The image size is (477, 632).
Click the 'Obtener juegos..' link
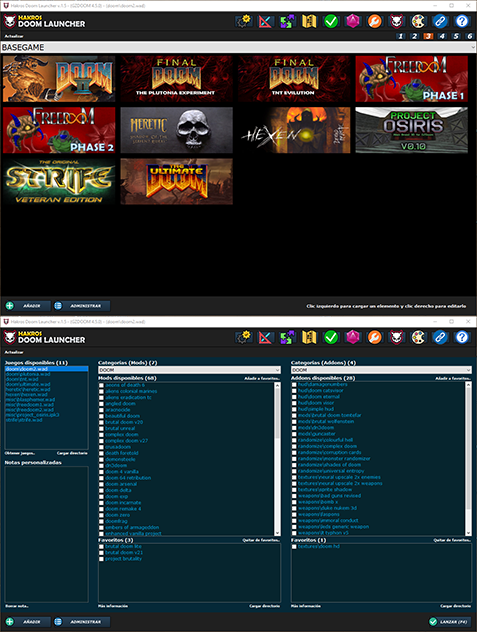tap(20, 453)
